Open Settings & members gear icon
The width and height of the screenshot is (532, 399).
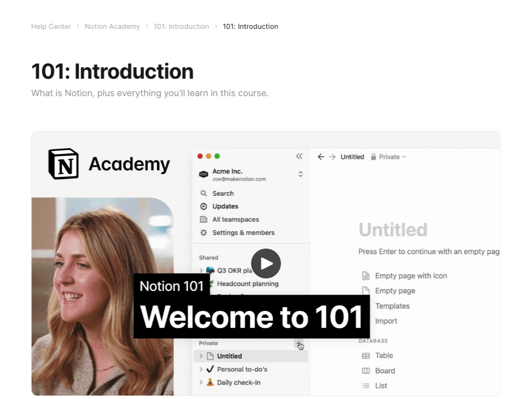coord(204,233)
